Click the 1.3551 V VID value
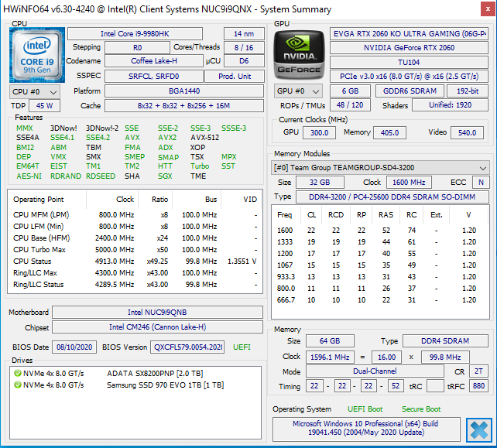Viewport: 497px width, 448px height. (x=242, y=262)
